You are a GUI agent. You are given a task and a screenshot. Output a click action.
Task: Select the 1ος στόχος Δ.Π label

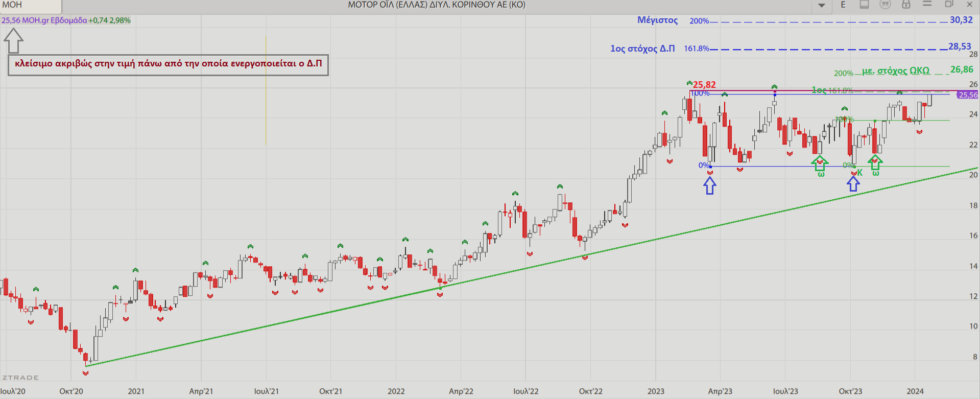pyautogui.click(x=642, y=49)
